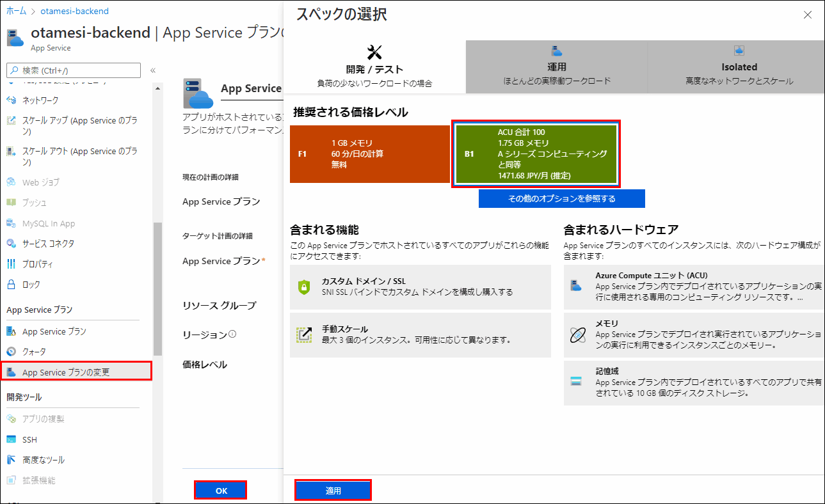Open 高度なツール in the sidebar

point(44,460)
